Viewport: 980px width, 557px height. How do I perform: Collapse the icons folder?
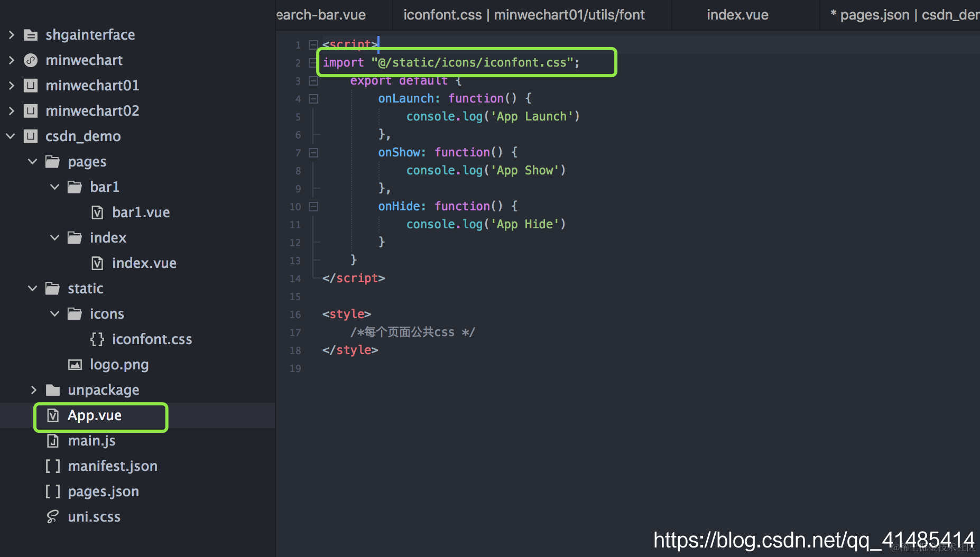point(55,314)
